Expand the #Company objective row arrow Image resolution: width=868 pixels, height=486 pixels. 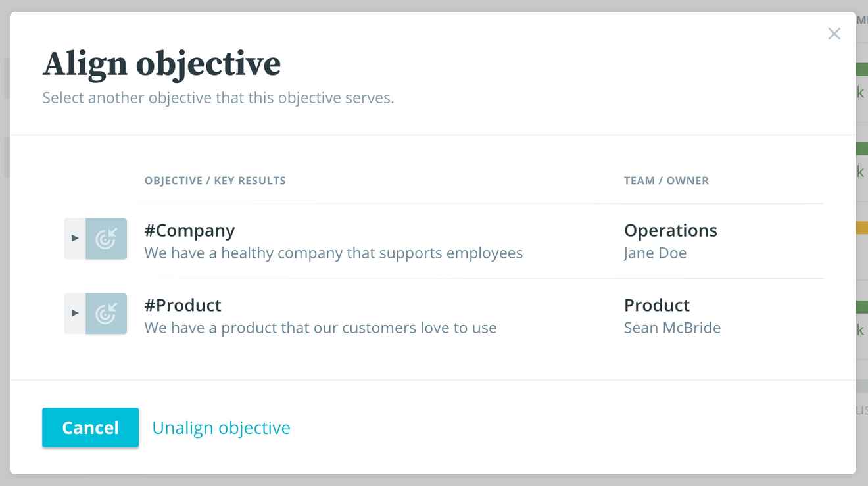[75, 239]
